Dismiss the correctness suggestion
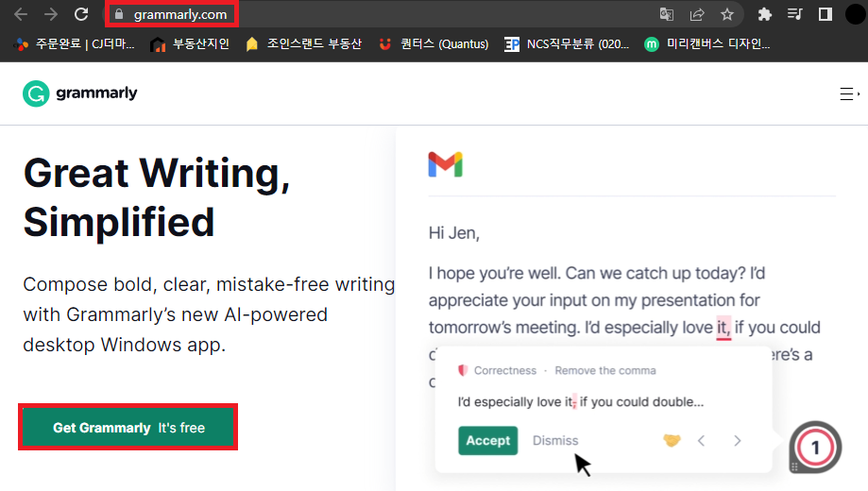The width and height of the screenshot is (868, 491). pos(555,441)
